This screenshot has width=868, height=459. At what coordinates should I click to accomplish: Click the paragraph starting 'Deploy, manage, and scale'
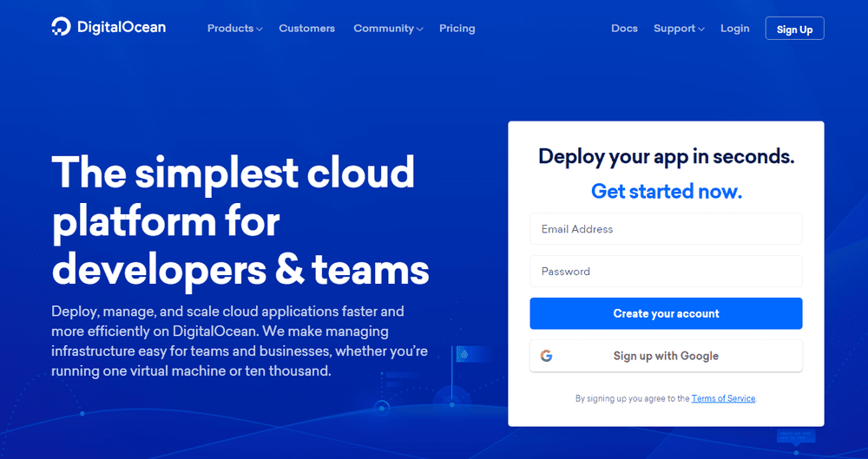[240, 341]
